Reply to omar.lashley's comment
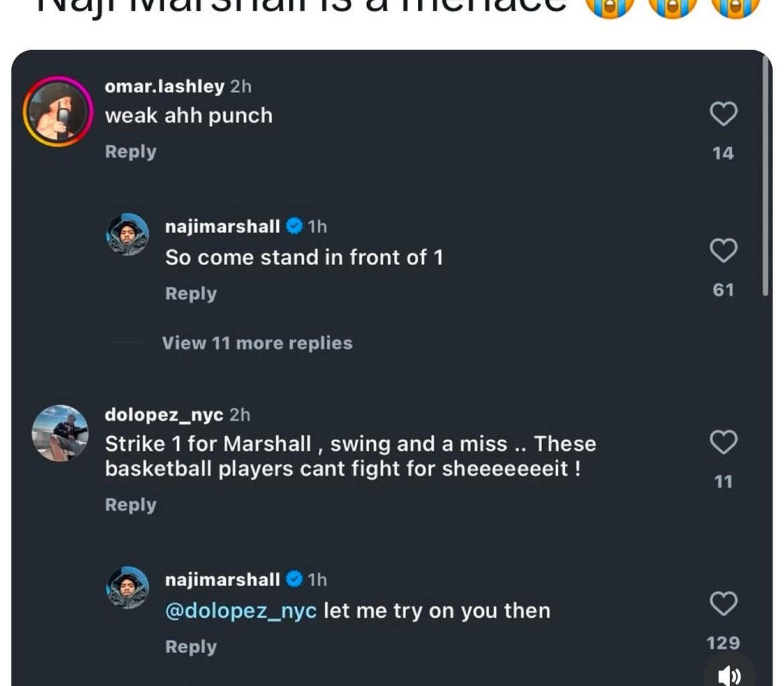784x686 pixels. pos(130,152)
